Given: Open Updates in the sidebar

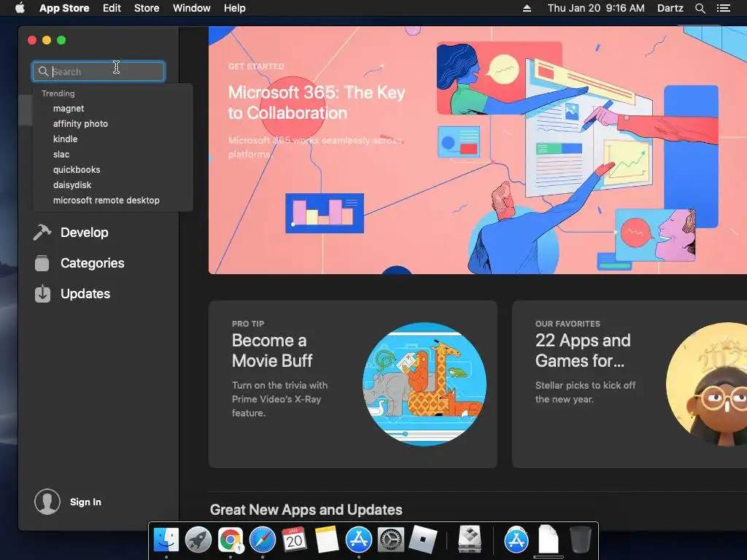Looking at the screenshot, I should pyautogui.click(x=85, y=294).
